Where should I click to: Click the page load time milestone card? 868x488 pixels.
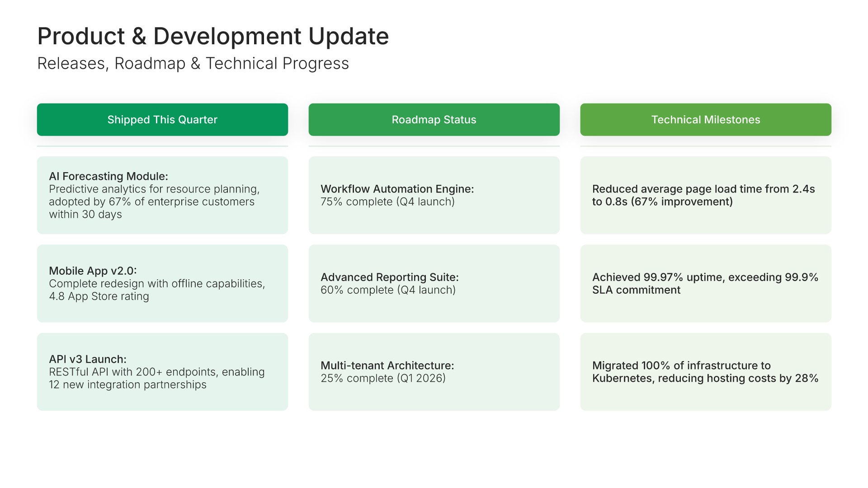[x=705, y=195]
